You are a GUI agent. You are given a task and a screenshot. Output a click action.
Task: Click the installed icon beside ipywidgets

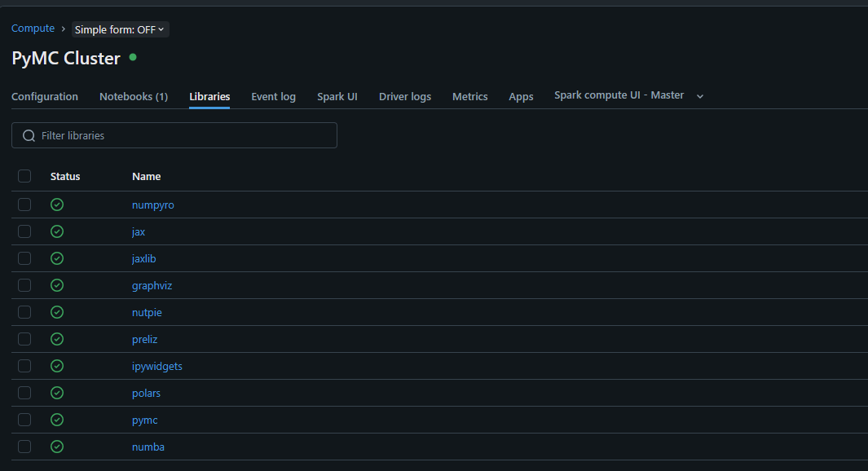click(x=57, y=366)
